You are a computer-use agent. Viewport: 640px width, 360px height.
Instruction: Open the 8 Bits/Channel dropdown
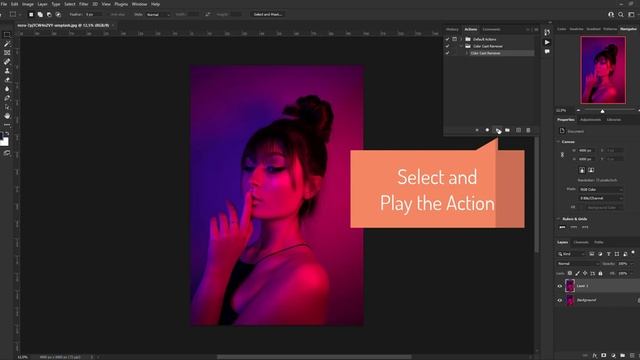[x=601, y=198]
